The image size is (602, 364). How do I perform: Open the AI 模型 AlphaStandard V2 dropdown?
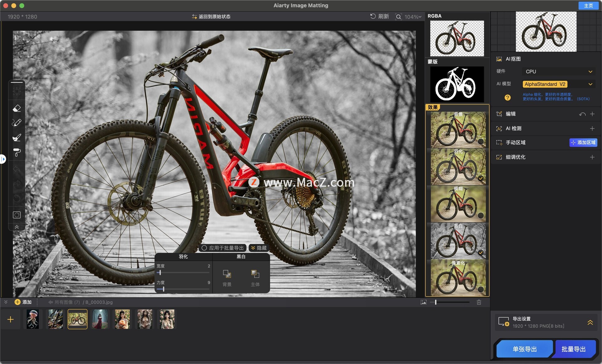pyautogui.click(x=558, y=84)
